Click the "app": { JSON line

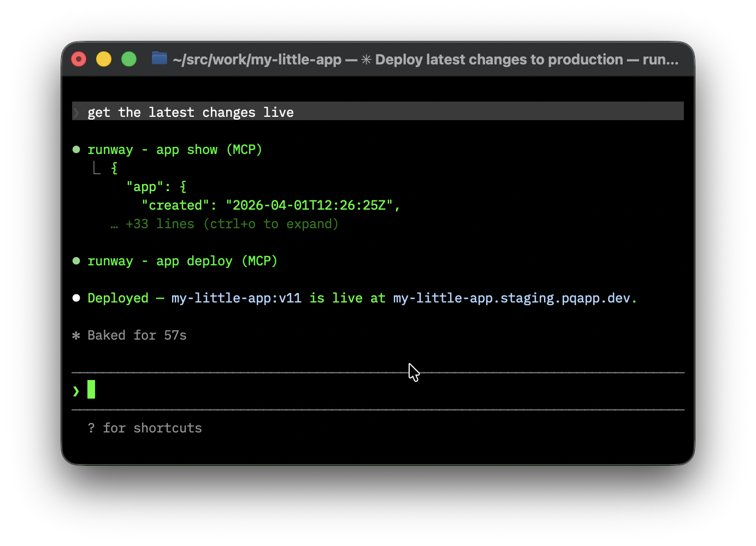(156, 187)
